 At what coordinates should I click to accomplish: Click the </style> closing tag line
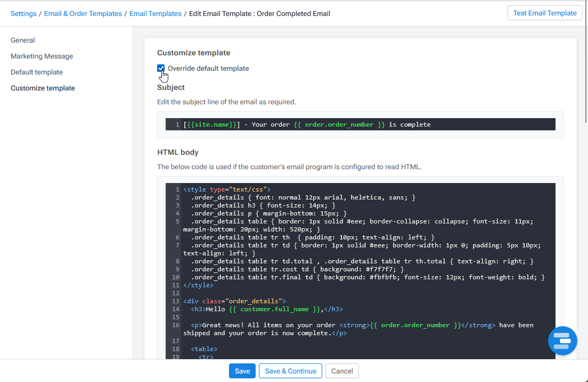click(198, 285)
